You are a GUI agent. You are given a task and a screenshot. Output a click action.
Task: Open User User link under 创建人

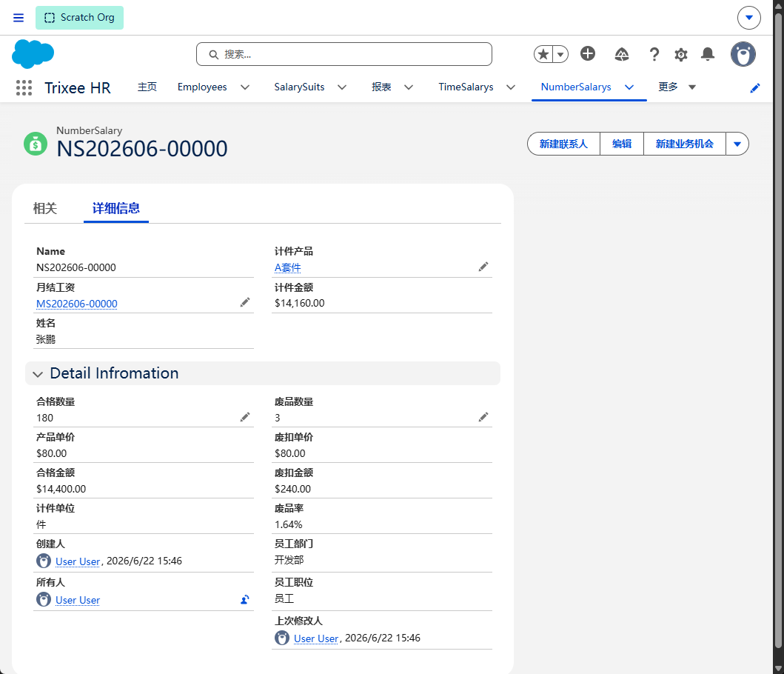pos(78,561)
